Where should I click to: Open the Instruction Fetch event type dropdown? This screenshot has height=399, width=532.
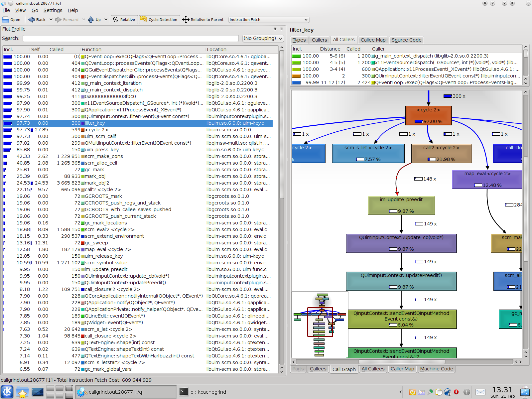[269, 20]
